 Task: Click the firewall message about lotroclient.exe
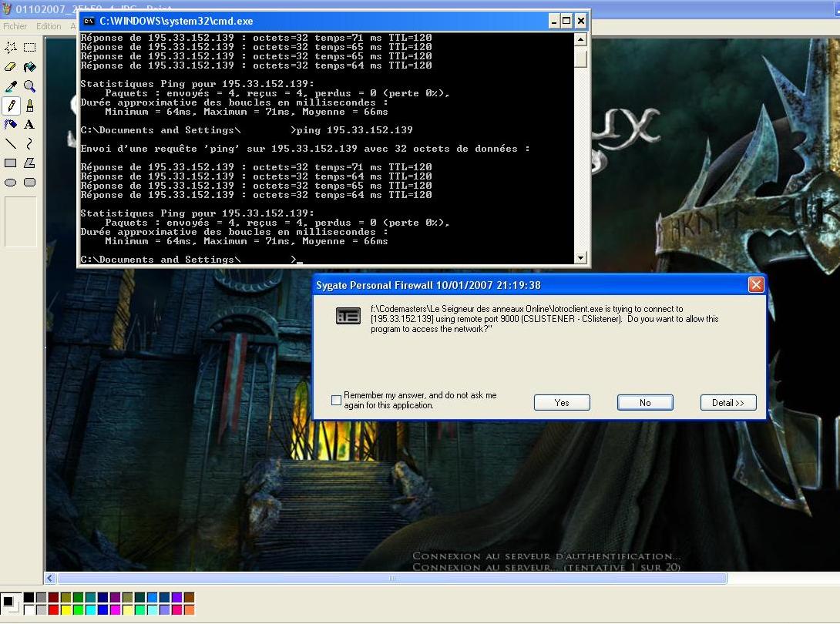(x=544, y=319)
